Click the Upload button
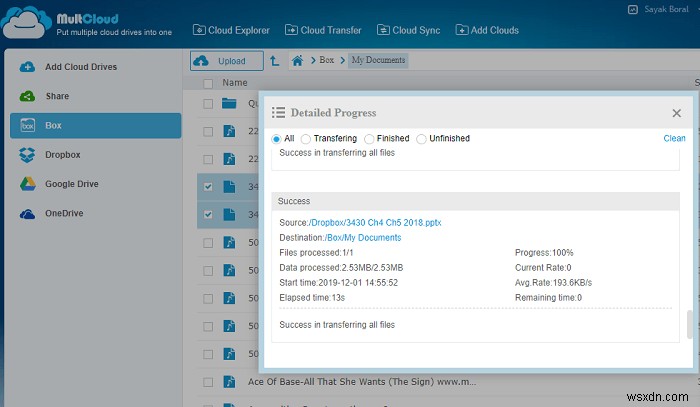 (x=226, y=61)
